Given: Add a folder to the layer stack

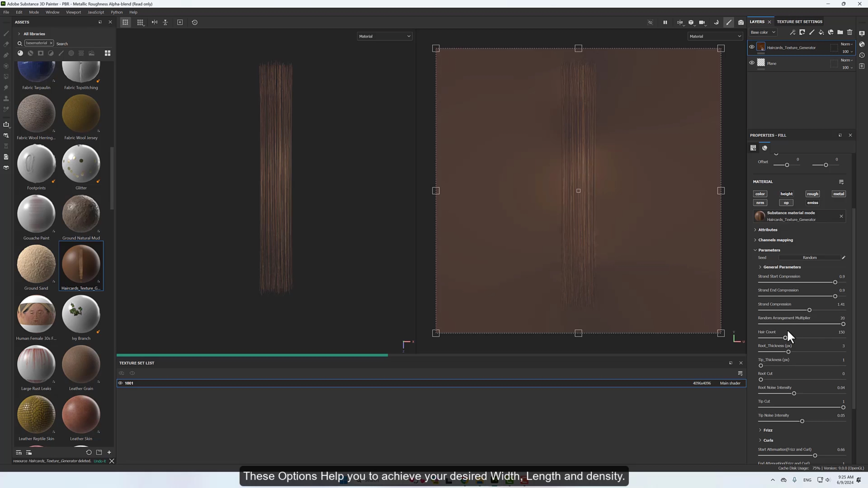Looking at the screenshot, I should [x=840, y=32].
